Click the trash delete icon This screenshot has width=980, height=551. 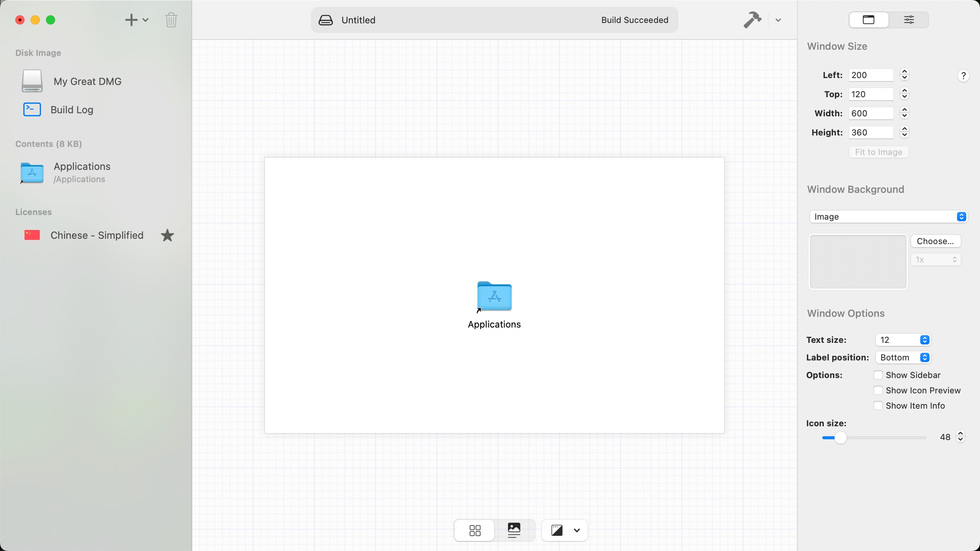pyautogui.click(x=171, y=20)
